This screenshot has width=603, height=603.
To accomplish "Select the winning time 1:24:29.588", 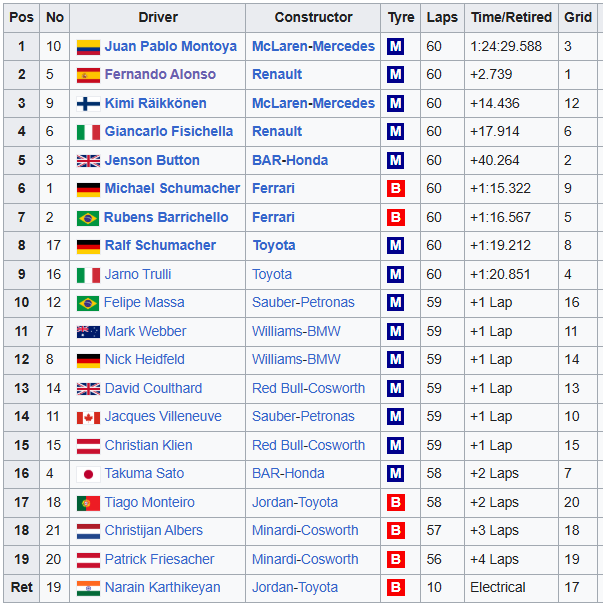I will (506, 46).
